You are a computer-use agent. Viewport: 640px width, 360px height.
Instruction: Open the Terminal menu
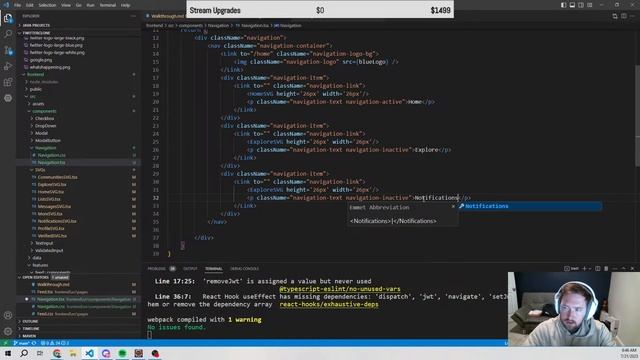point(108,5)
